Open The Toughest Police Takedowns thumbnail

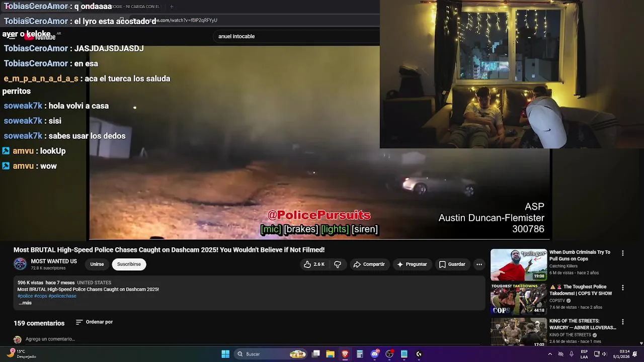(518, 299)
